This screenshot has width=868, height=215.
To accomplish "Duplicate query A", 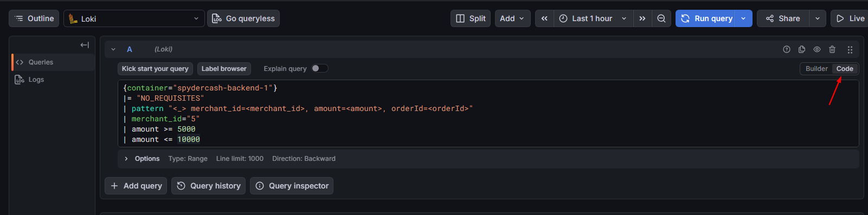I will click(802, 49).
